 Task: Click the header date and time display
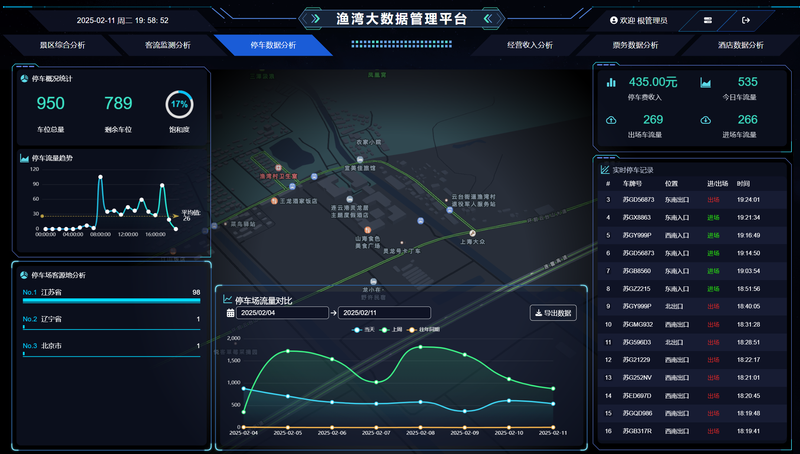point(122,20)
